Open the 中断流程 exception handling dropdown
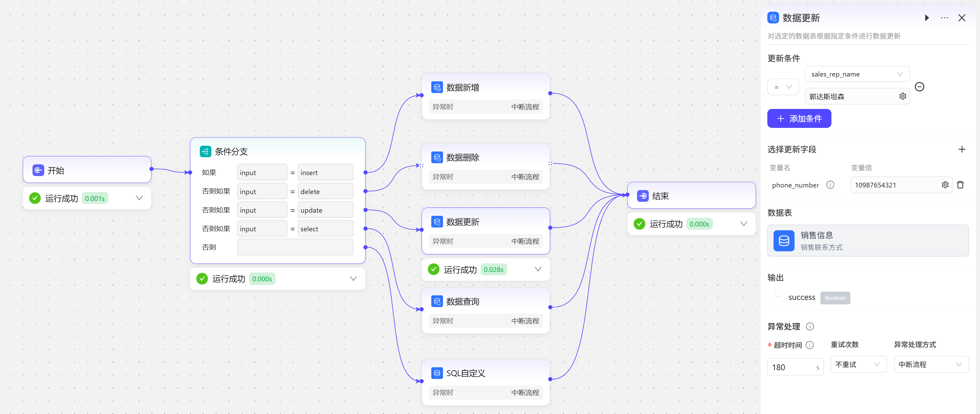 click(931, 364)
